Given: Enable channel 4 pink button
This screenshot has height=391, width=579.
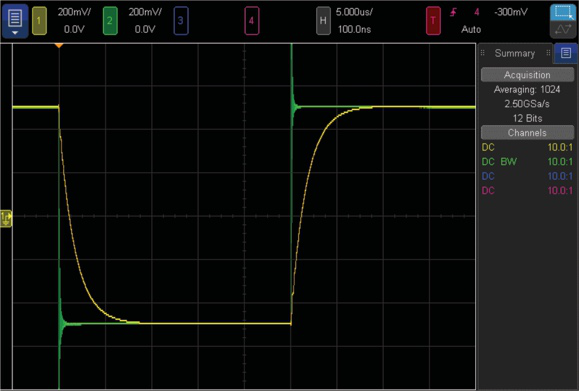Looking at the screenshot, I should coord(251,21).
